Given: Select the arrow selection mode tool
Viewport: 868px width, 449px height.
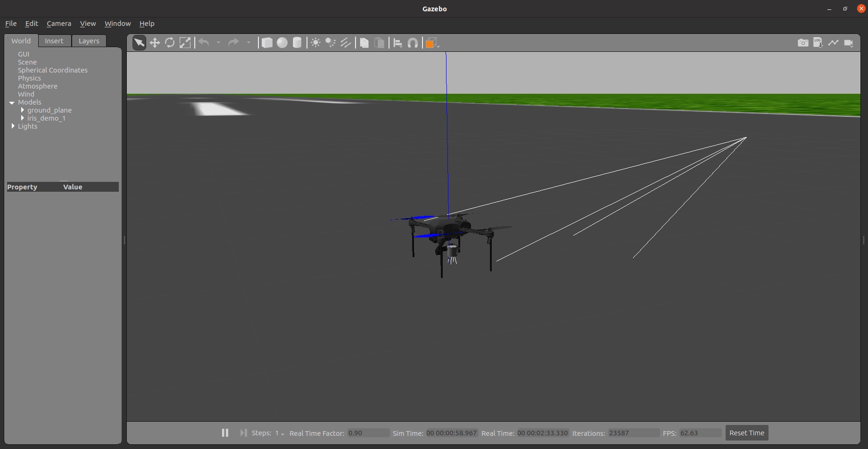Looking at the screenshot, I should [x=139, y=43].
